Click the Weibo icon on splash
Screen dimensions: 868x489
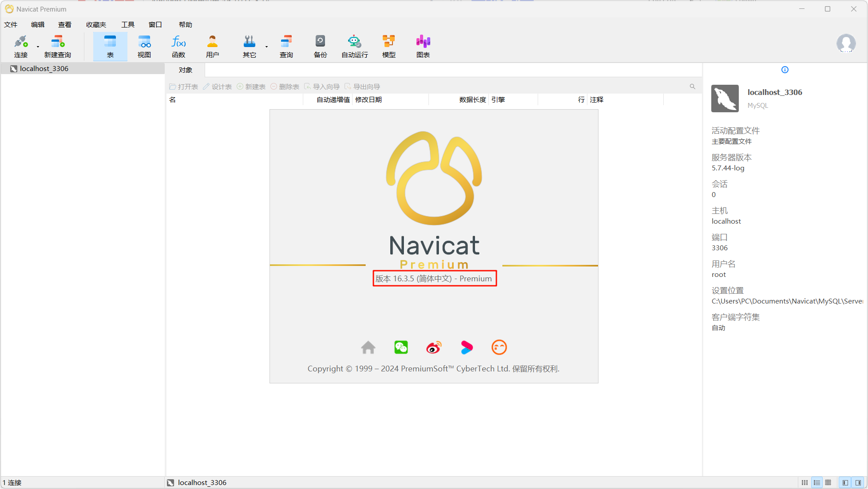coord(434,347)
